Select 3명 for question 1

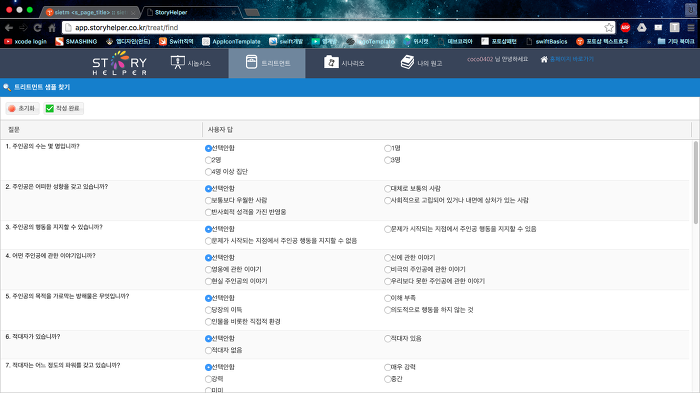[388, 160]
